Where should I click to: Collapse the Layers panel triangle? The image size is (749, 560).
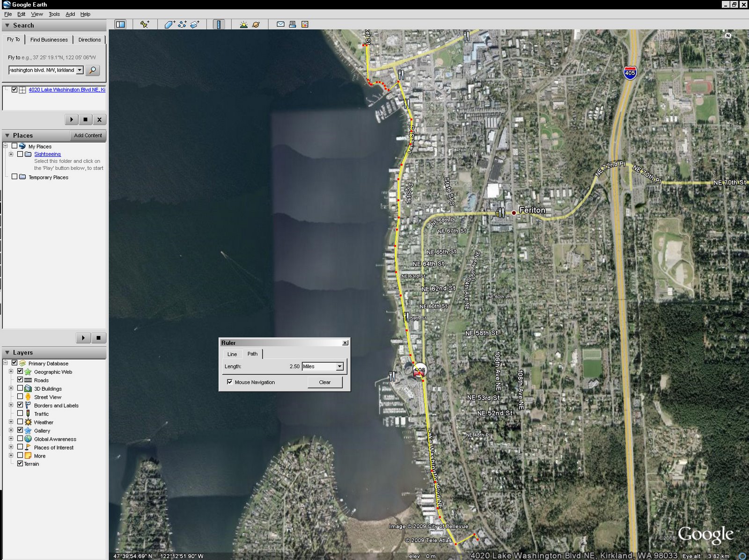[7, 352]
